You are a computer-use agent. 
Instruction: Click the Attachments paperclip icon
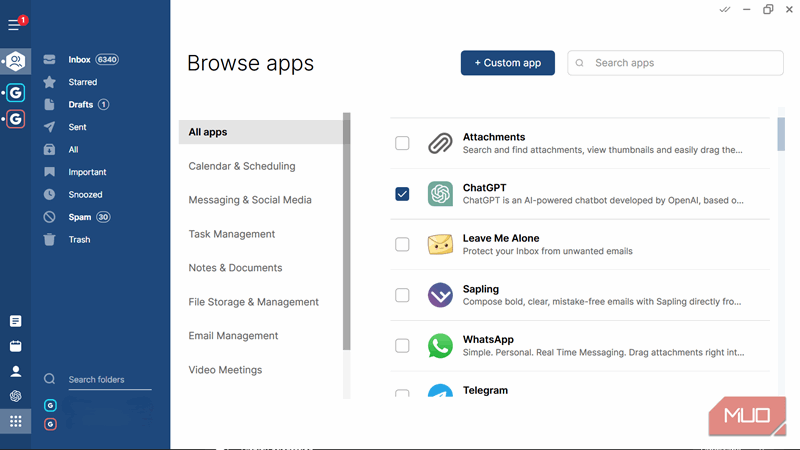coord(440,143)
